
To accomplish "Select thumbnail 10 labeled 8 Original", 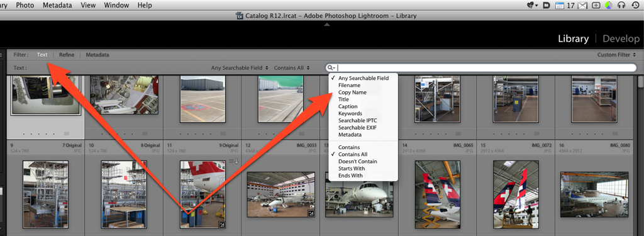I will point(124,194).
